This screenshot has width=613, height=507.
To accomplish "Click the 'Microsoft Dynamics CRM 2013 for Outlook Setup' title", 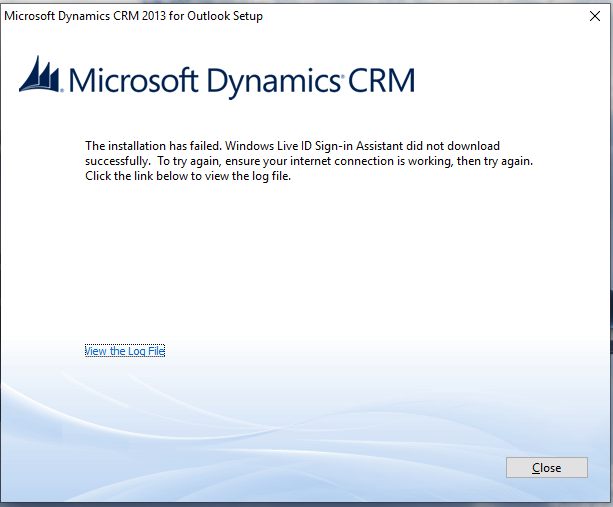I will (133, 16).
